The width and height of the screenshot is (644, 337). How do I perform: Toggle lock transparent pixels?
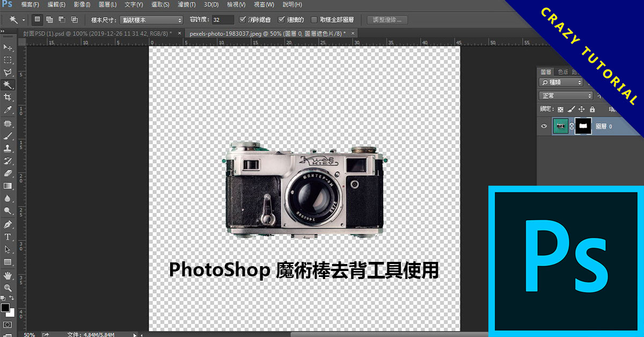tap(560, 108)
